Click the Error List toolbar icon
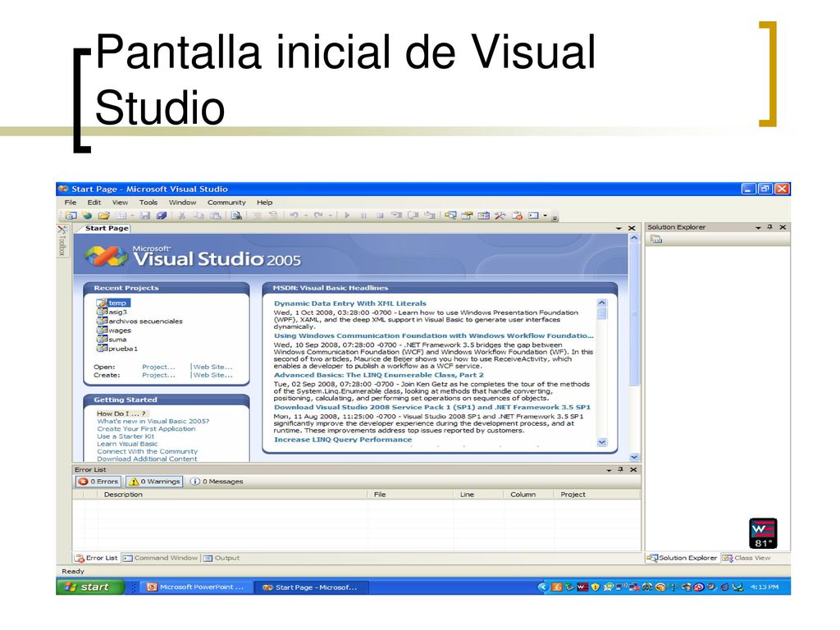This screenshot has width=840, height=630. (517, 216)
